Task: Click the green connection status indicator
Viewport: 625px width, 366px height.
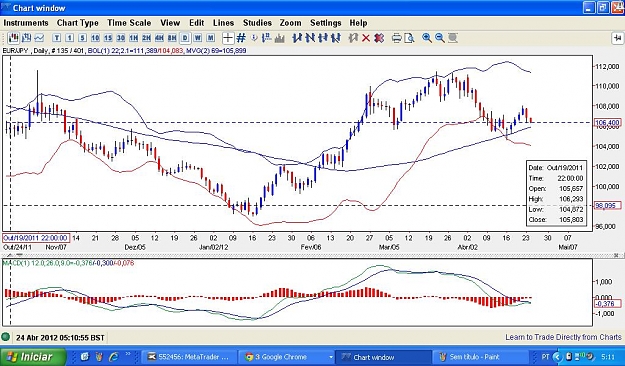Action: (6, 337)
